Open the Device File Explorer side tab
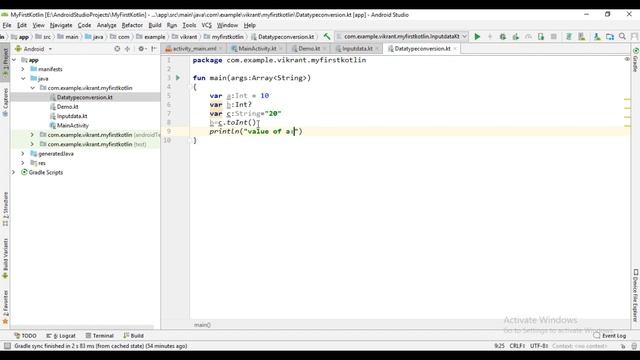 636,295
